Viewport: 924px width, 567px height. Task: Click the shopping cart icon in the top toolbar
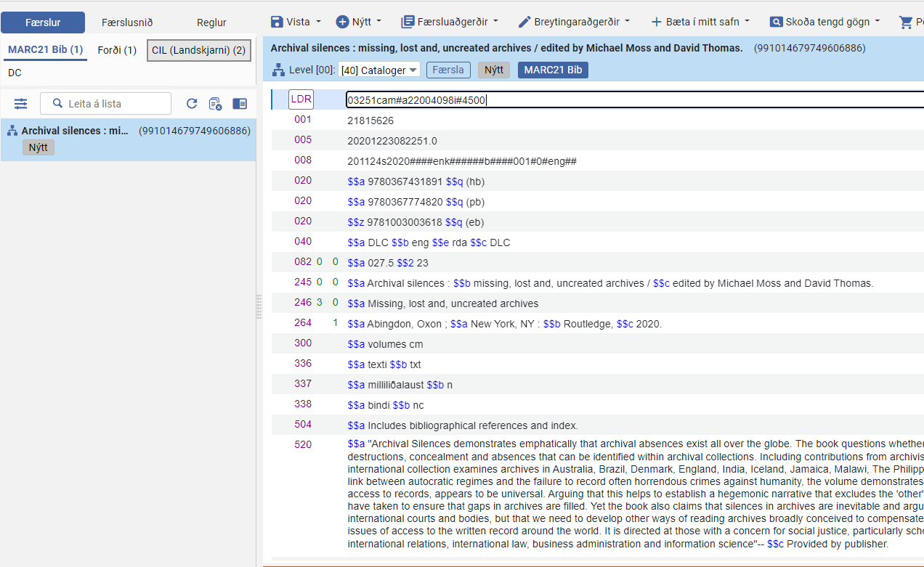tap(906, 22)
